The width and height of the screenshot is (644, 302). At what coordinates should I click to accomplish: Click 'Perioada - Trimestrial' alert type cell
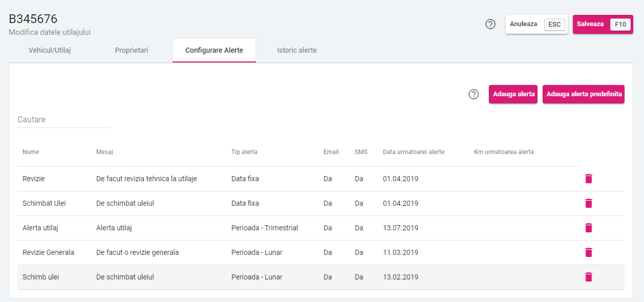tap(265, 228)
